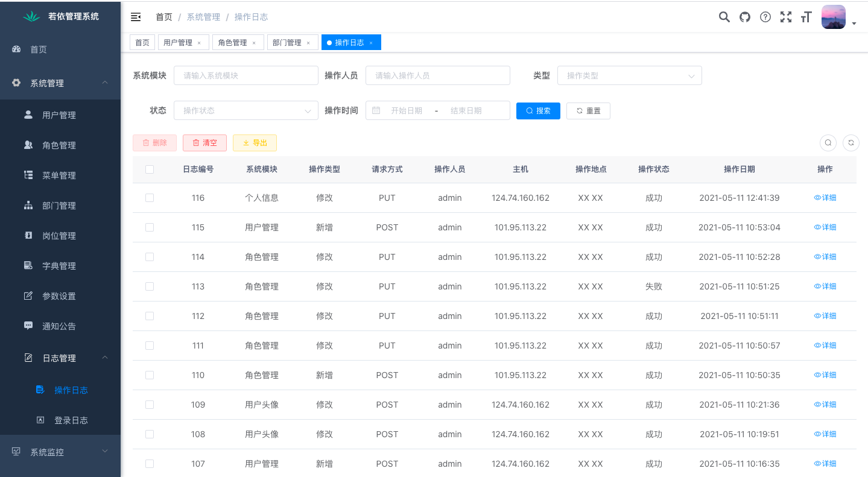The height and width of the screenshot is (477, 868).
Task: Click the 日志编号 column header
Action: pyautogui.click(x=198, y=169)
